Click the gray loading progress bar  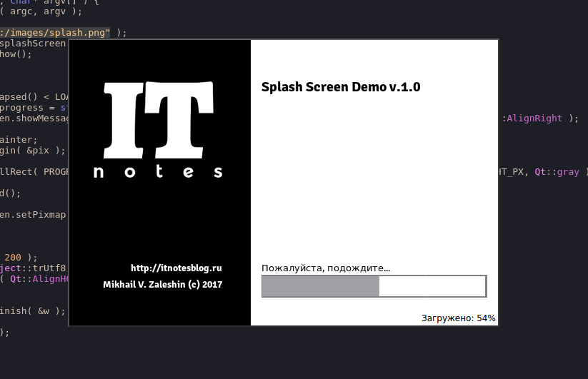click(x=374, y=286)
